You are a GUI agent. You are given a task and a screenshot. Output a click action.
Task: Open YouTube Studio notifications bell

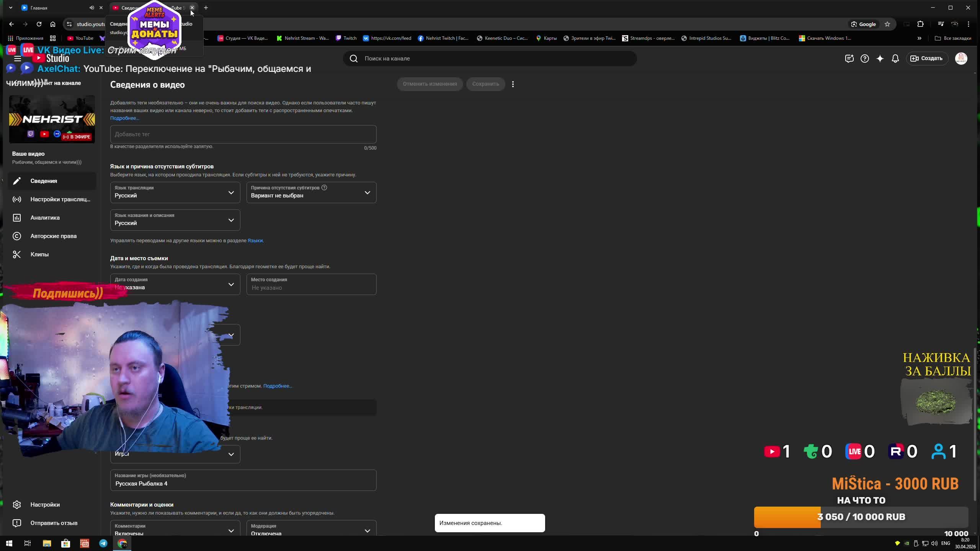pyautogui.click(x=895, y=59)
